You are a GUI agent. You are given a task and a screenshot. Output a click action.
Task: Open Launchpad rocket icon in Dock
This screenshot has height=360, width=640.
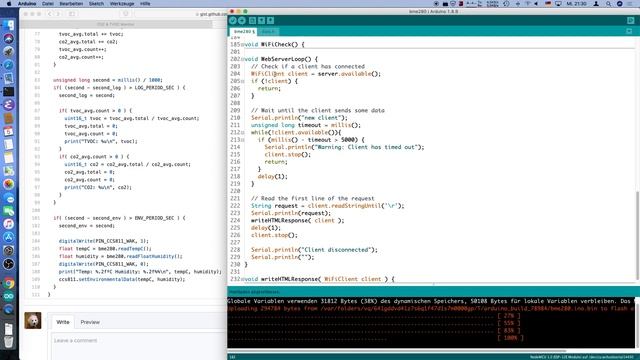coord(9,52)
